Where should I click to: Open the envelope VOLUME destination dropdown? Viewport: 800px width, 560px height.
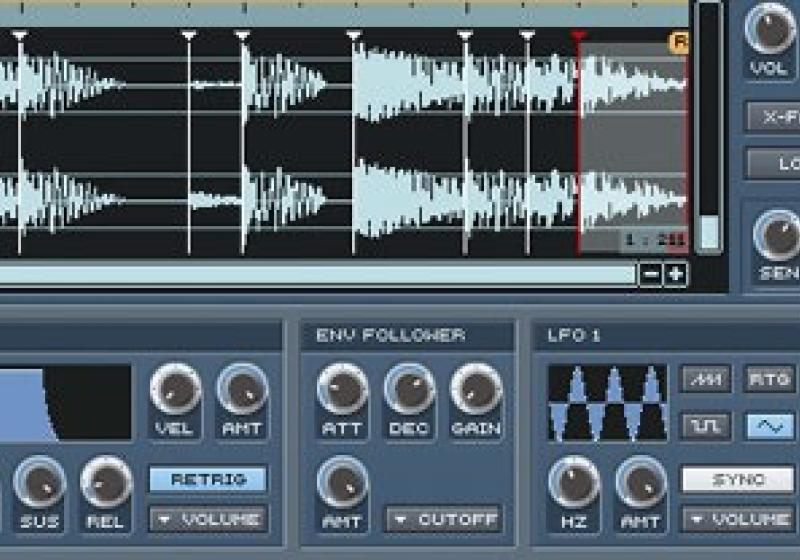(208, 519)
